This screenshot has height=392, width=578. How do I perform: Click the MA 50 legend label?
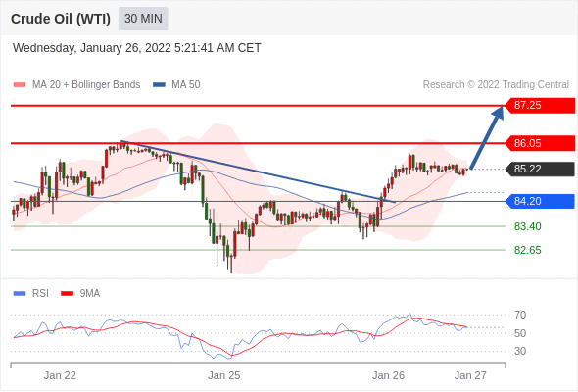click(186, 85)
